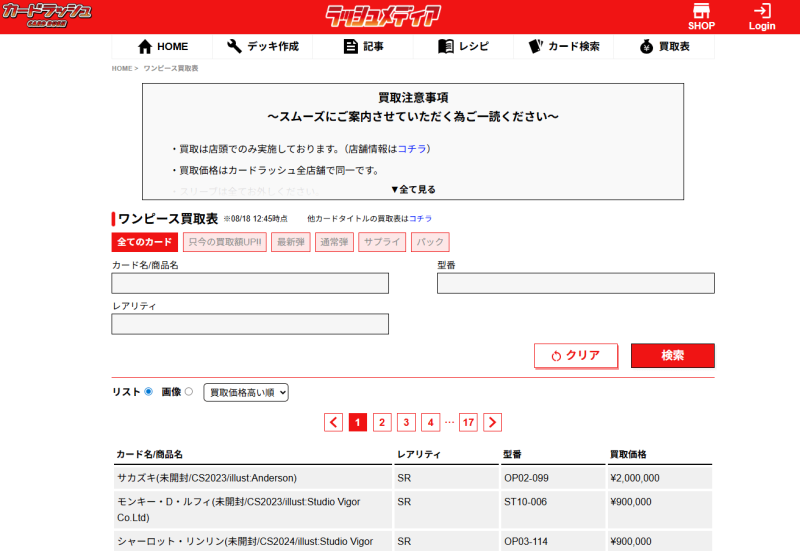Click the SHOP store icon

tap(701, 12)
